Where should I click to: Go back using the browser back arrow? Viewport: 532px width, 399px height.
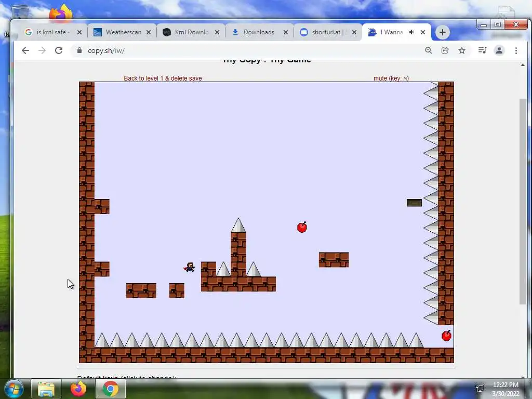pos(25,50)
